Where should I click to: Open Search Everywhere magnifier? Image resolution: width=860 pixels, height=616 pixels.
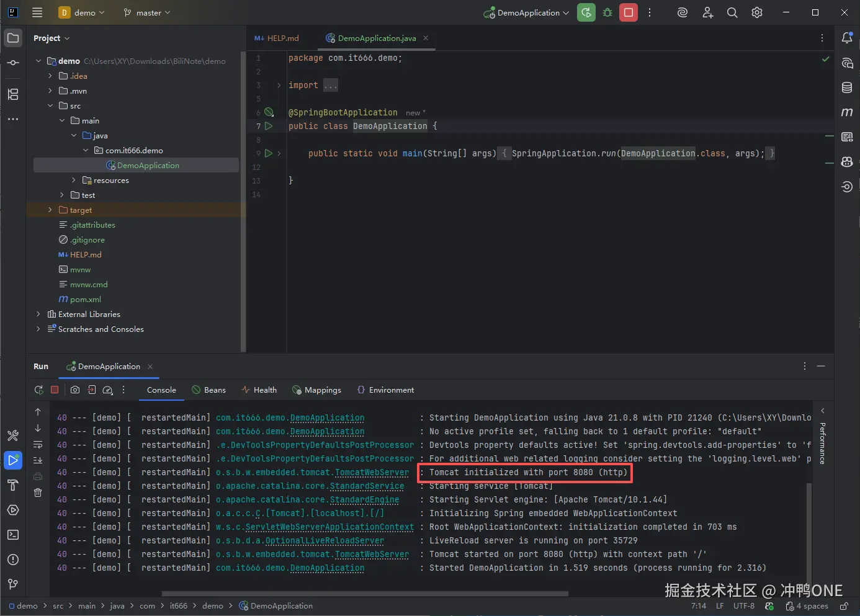tap(732, 12)
